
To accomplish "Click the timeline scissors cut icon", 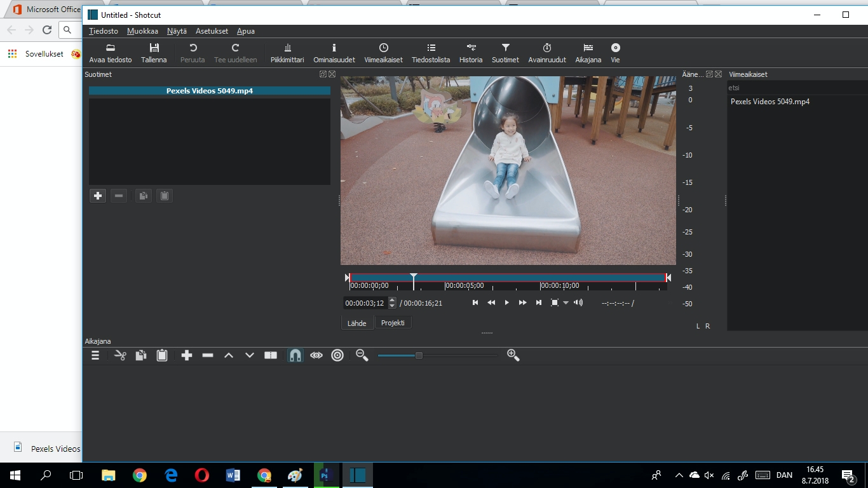I will 119,356.
